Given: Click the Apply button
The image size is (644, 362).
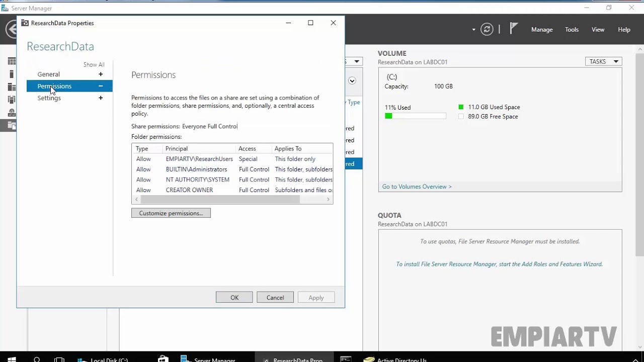Looking at the screenshot, I should click(x=316, y=298).
